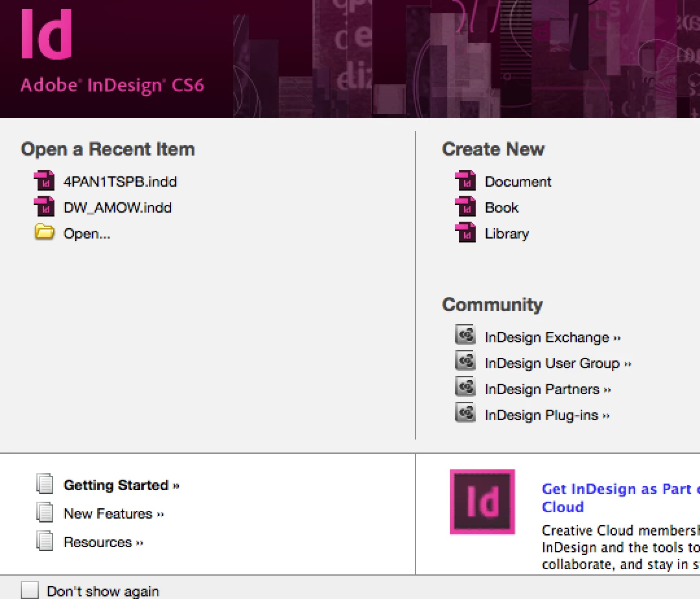Click the Library file icon under Create New

(x=465, y=233)
